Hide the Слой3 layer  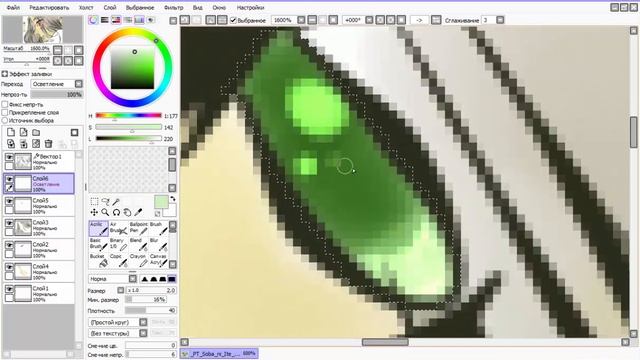pos(9,223)
